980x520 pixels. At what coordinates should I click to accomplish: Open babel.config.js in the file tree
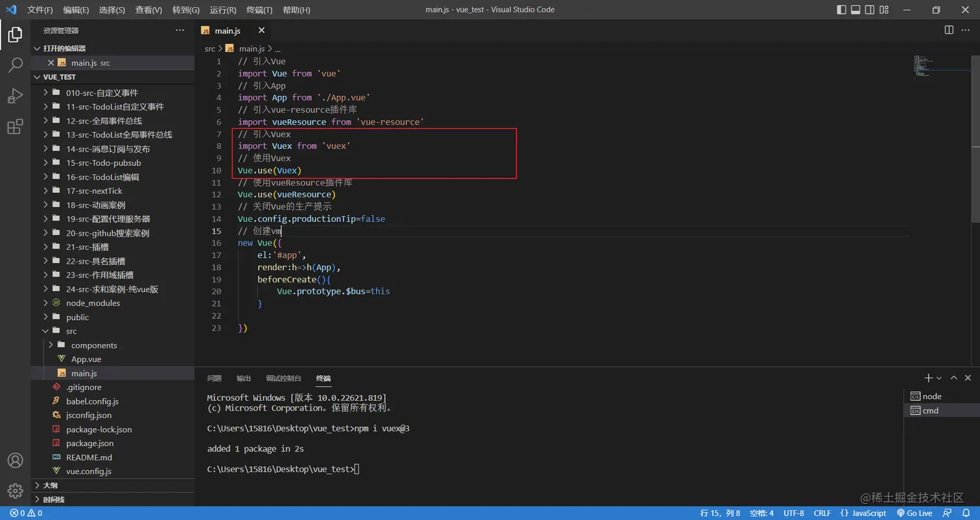point(113,401)
